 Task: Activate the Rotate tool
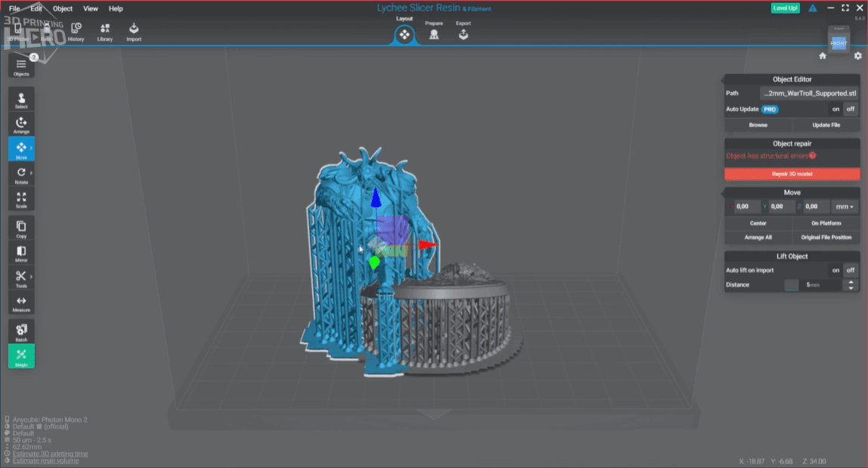[x=21, y=175]
